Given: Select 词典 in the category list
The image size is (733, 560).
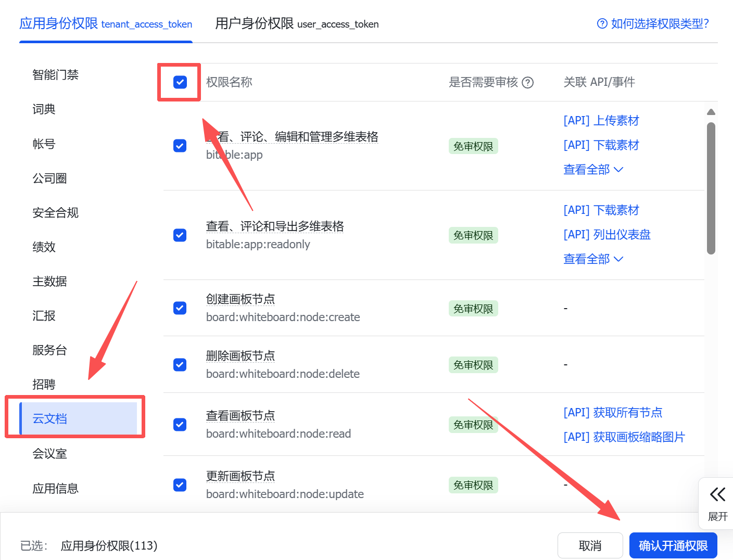Looking at the screenshot, I should click(x=44, y=109).
